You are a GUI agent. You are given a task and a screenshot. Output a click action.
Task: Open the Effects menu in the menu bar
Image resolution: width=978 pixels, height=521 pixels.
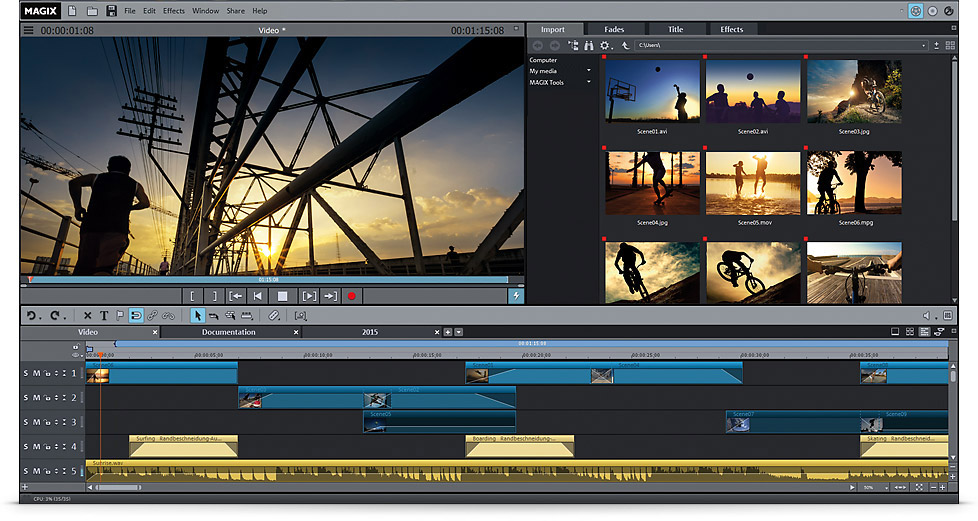174,11
